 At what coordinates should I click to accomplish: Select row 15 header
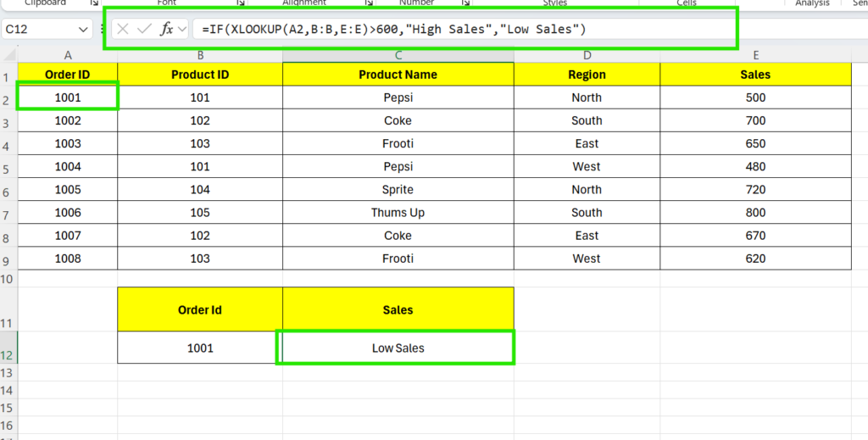[8, 408]
